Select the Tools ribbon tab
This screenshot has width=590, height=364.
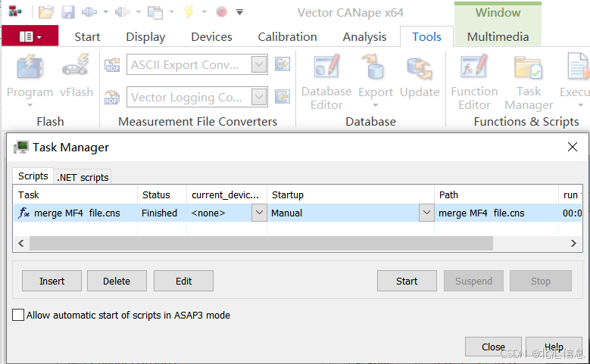[426, 37]
